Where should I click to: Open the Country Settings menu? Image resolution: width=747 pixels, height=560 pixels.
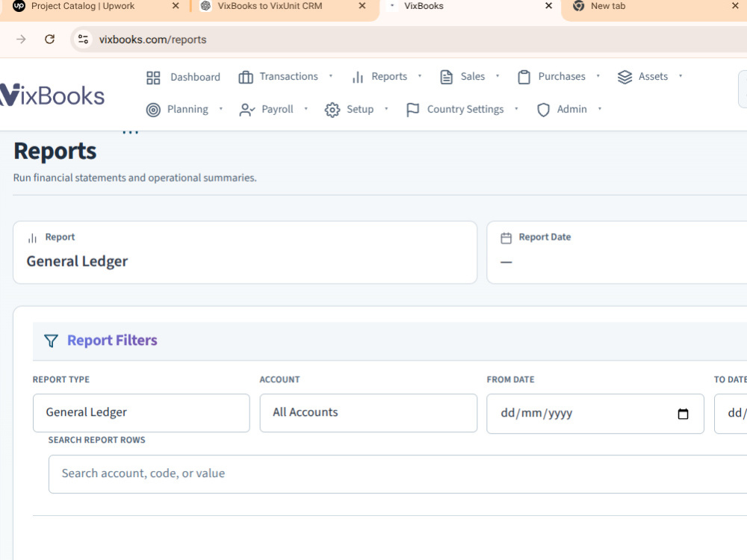462,110
